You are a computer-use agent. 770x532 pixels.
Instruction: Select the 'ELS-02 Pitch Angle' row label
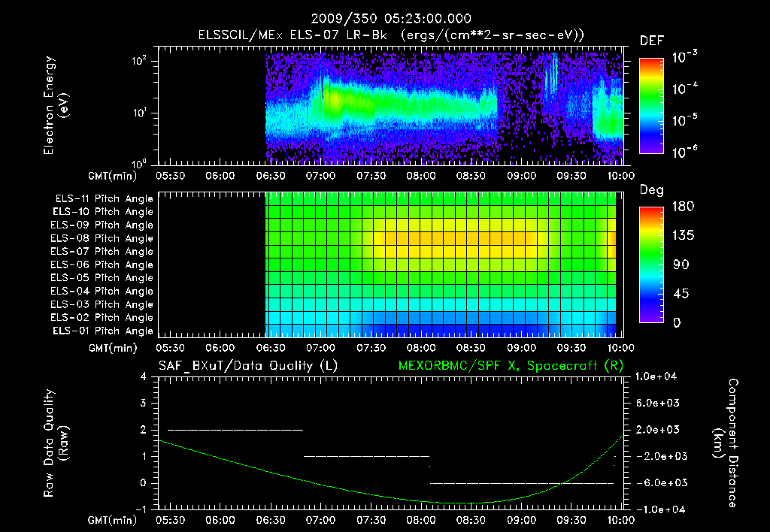point(102,318)
